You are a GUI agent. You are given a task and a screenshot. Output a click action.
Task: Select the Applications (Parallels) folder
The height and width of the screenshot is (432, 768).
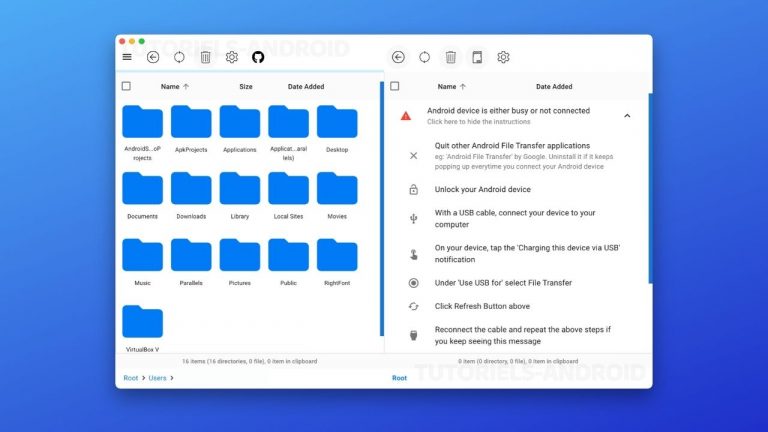point(288,133)
